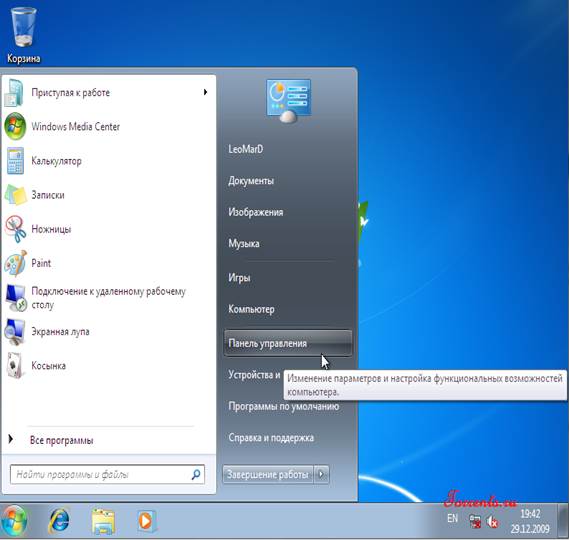Launch Windows Media Center icon
The width and height of the screenshot is (569, 540).
tap(15, 126)
